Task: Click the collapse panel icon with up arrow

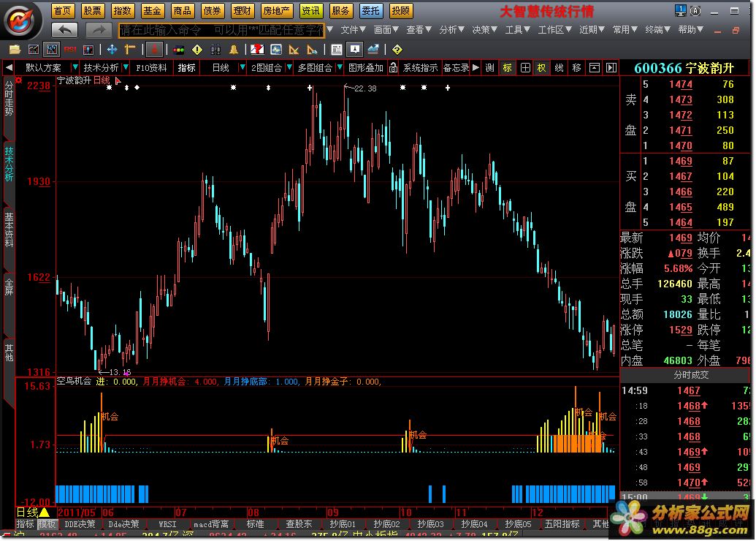Action: [x=594, y=67]
